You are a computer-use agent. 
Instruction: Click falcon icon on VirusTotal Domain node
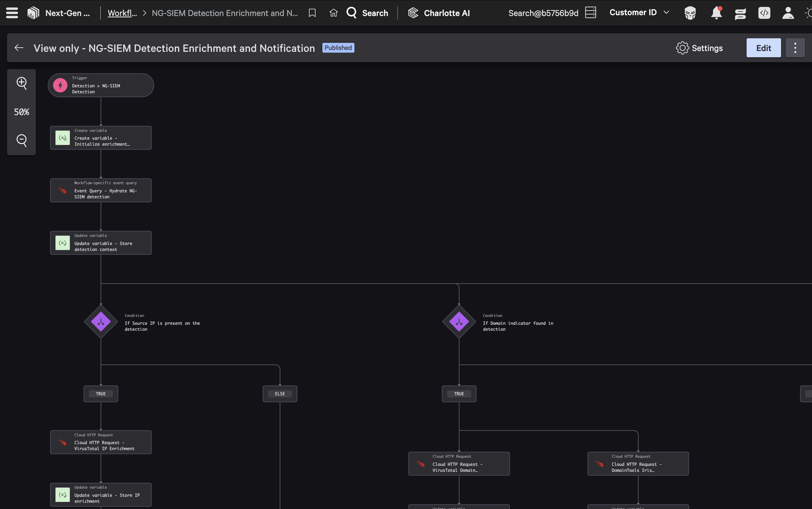coord(421,464)
